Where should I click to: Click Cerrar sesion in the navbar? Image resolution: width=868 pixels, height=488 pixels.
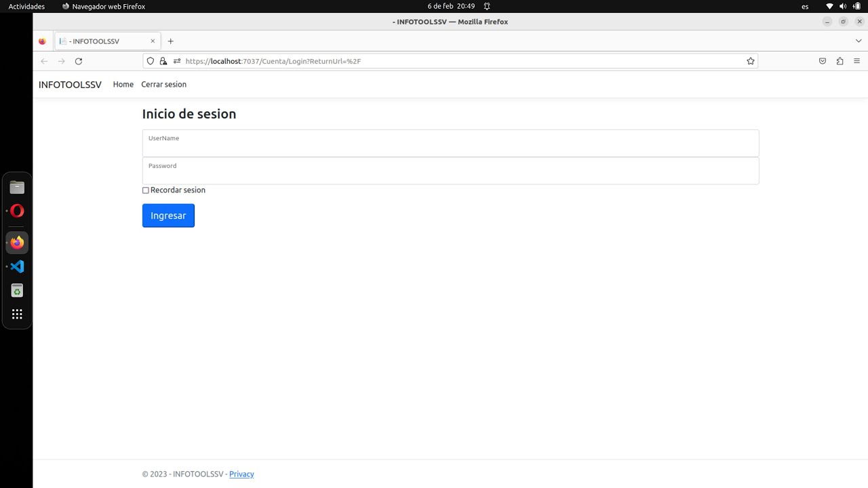(163, 85)
